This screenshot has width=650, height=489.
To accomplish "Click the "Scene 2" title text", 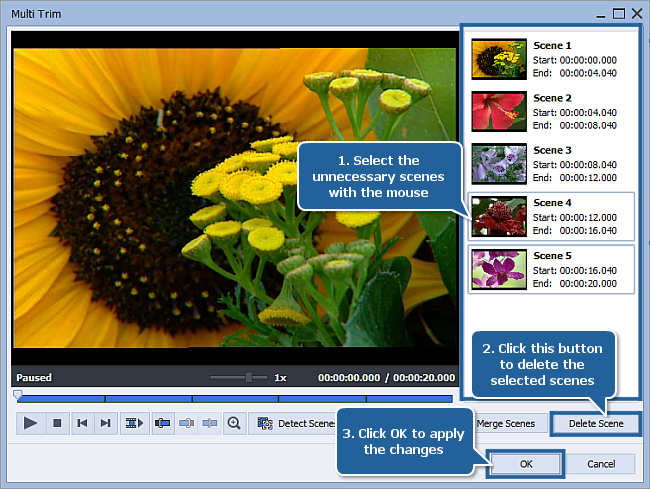I will [x=552, y=98].
